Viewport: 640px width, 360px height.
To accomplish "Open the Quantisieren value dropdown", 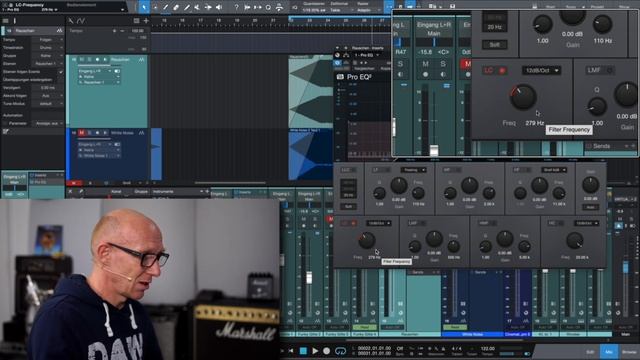I will click(x=314, y=10).
